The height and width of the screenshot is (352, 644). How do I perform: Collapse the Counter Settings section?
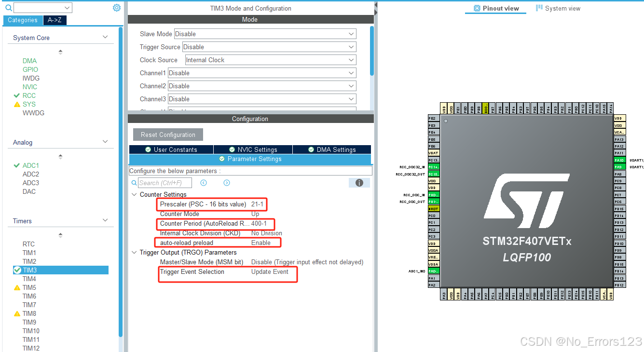134,194
